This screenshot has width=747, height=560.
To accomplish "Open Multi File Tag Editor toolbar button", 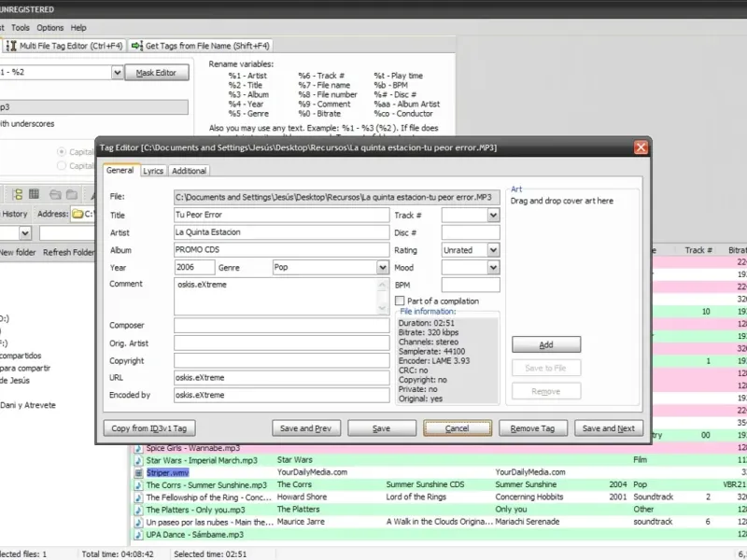I will pyautogui.click(x=63, y=45).
